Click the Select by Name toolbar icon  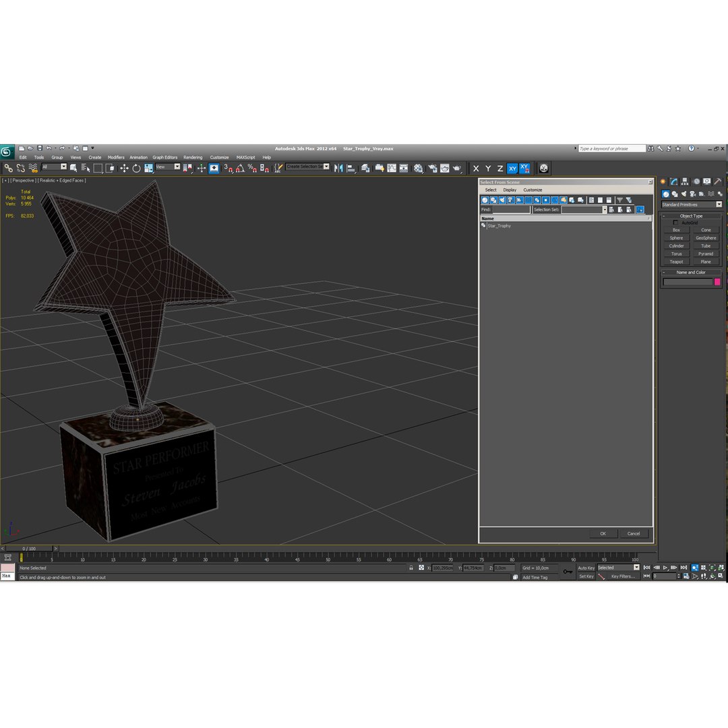(x=86, y=168)
